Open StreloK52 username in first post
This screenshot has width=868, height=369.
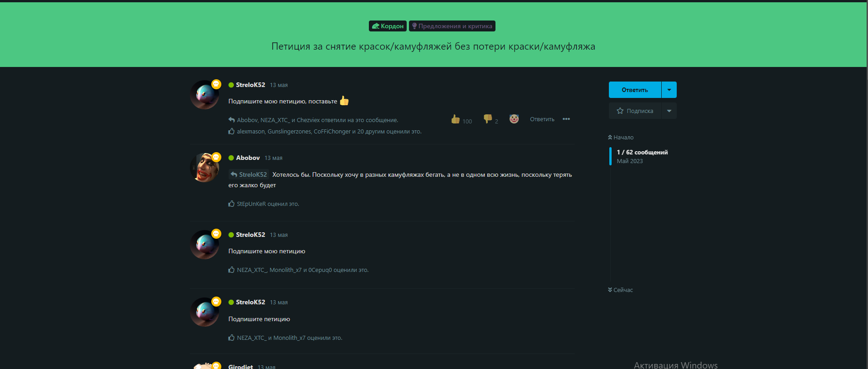250,85
